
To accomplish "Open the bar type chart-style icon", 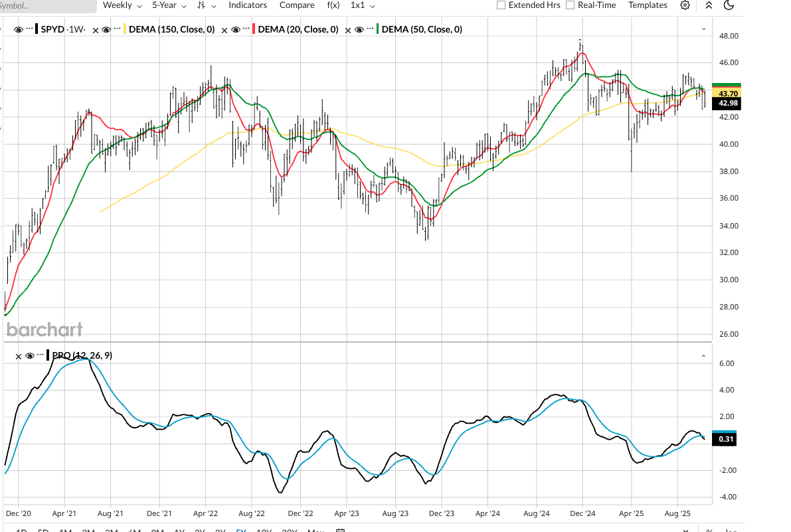I will (x=202, y=5).
